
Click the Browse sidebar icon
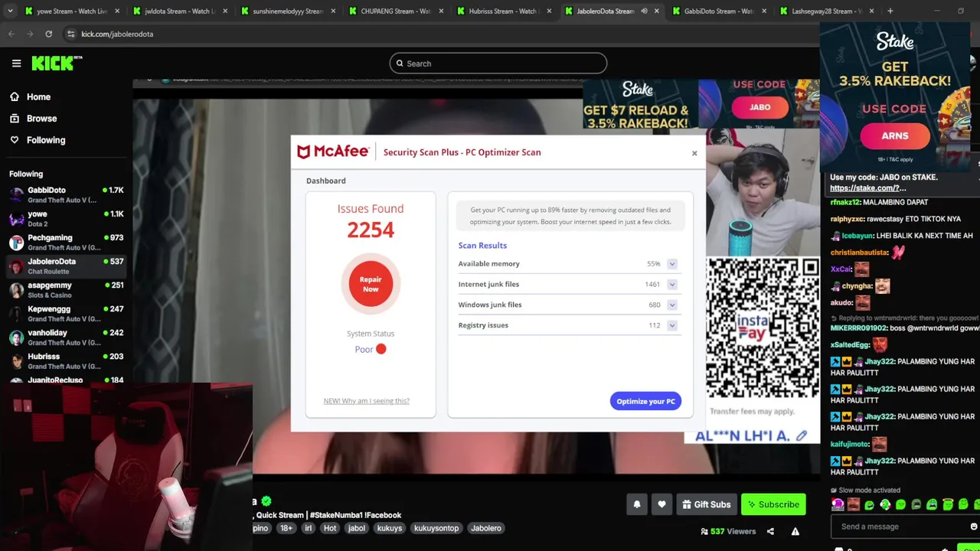(15, 119)
